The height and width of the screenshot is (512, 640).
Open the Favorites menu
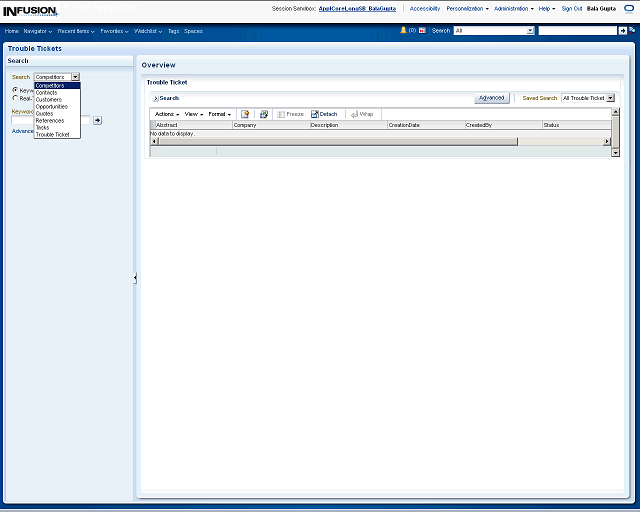tap(114, 31)
